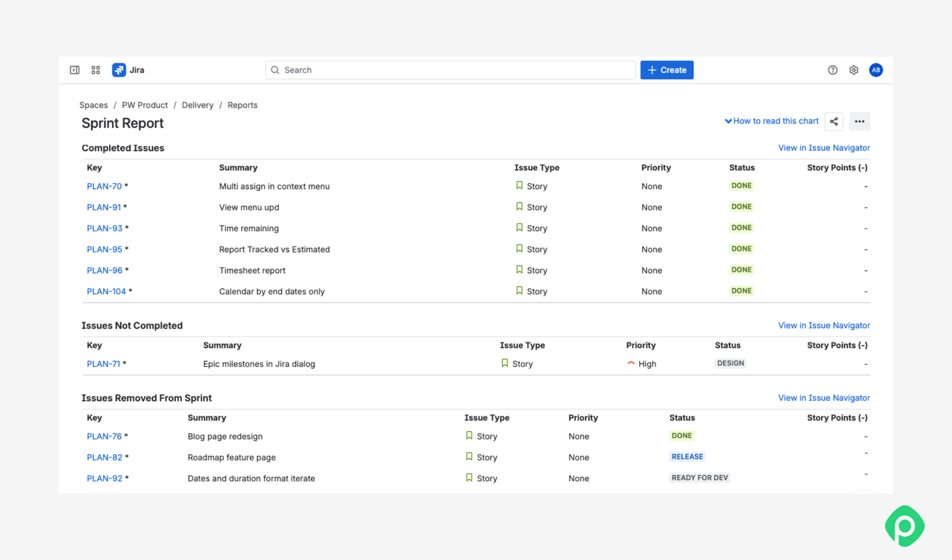Screen dimensions: 952x560
Task: View Issues Removed From Sprint in Navigator
Action: click(x=824, y=398)
